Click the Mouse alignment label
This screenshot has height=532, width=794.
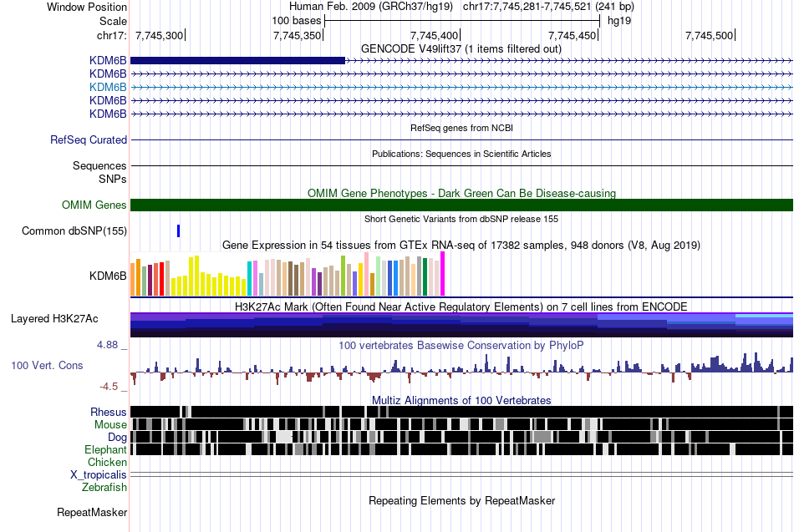110,425
